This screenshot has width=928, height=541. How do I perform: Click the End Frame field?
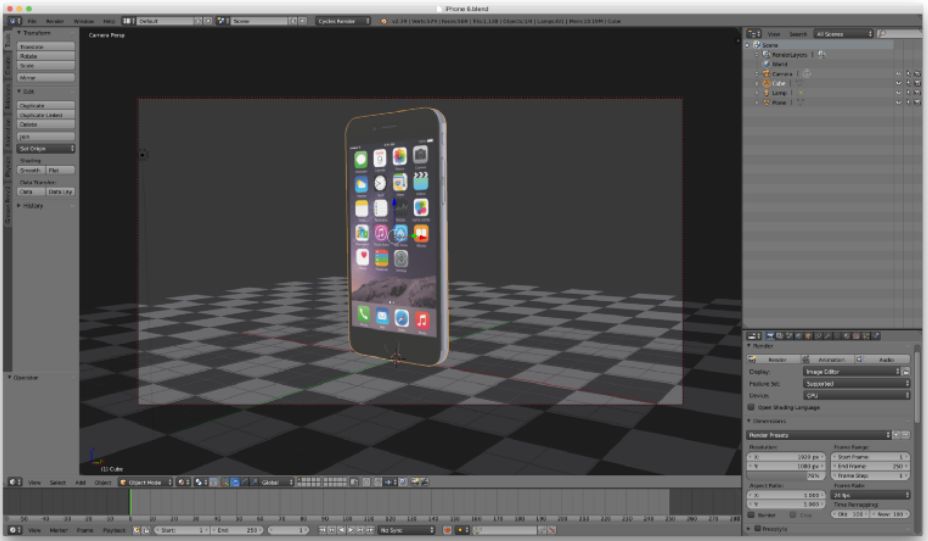pyautogui.click(x=871, y=466)
